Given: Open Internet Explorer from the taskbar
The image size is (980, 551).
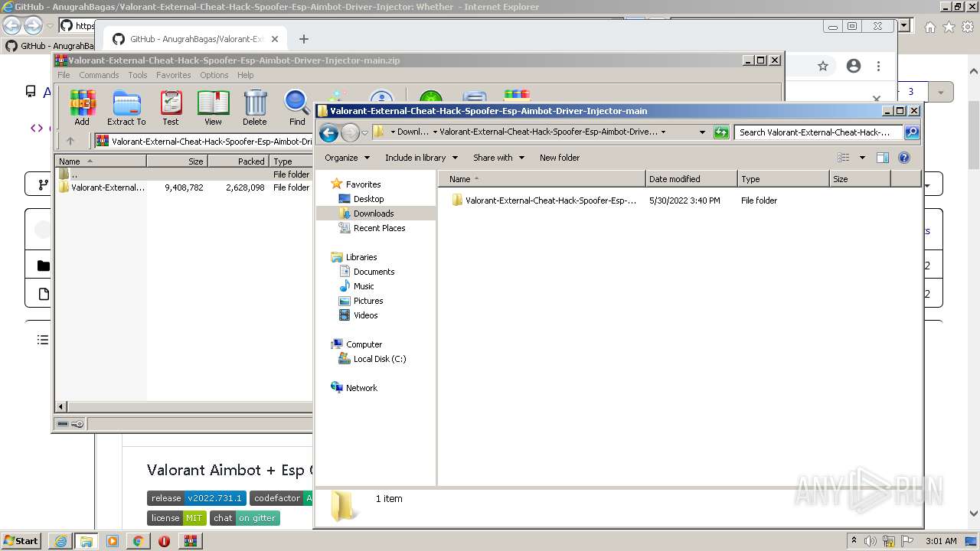Looking at the screenshot, I should (60, 541).
